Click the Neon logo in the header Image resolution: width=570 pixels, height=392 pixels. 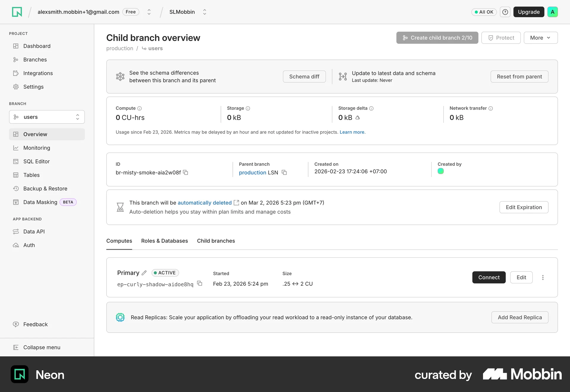pos(17,12)
